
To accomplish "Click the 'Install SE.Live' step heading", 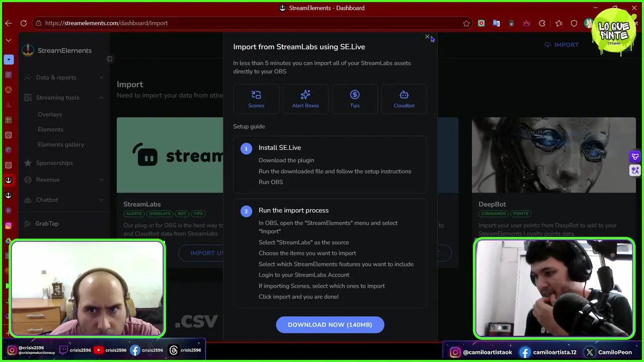I will (280, 147).
